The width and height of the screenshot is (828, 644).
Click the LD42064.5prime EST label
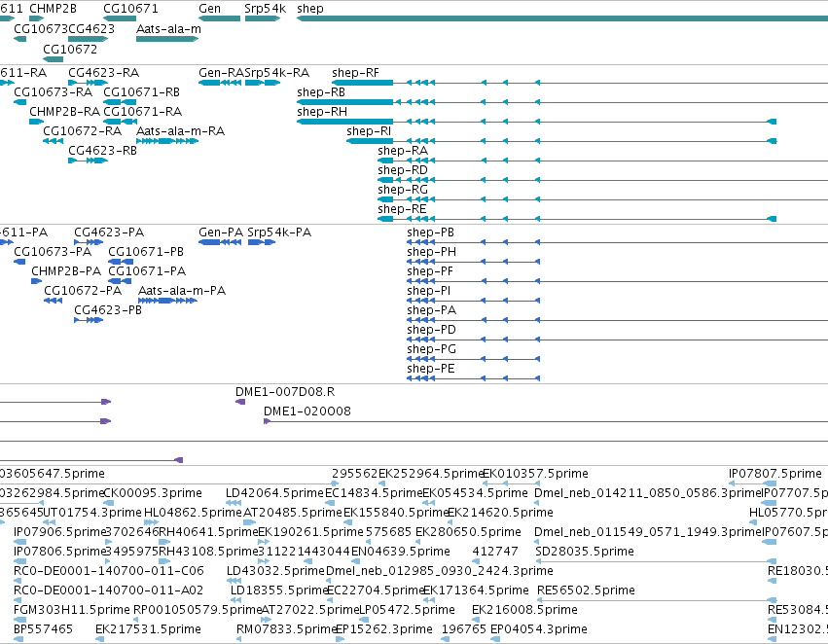pos(274,493)
